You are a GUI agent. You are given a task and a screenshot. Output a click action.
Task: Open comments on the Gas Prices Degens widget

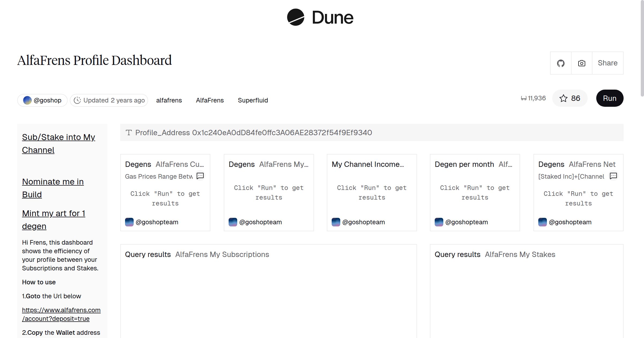200,176
